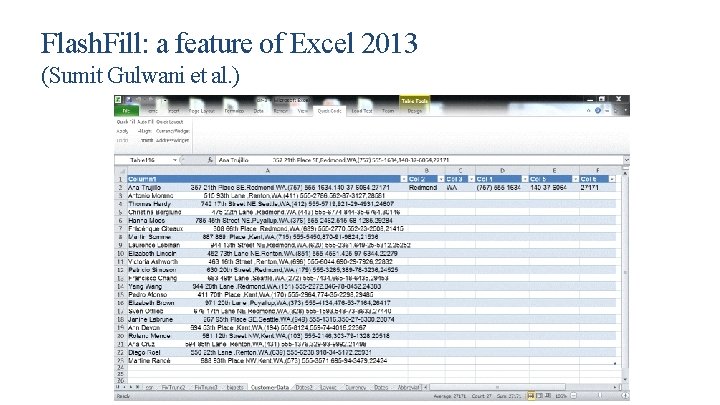Viewport: 720px width, 405px height.
Task: Click the blue Help icon in ribbon corner
Action: (597, 110)
